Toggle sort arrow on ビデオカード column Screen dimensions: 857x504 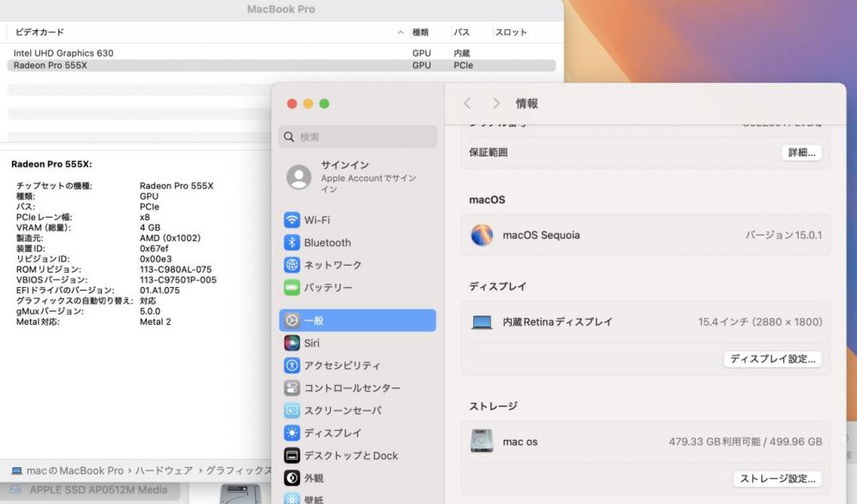pos(400,33)
